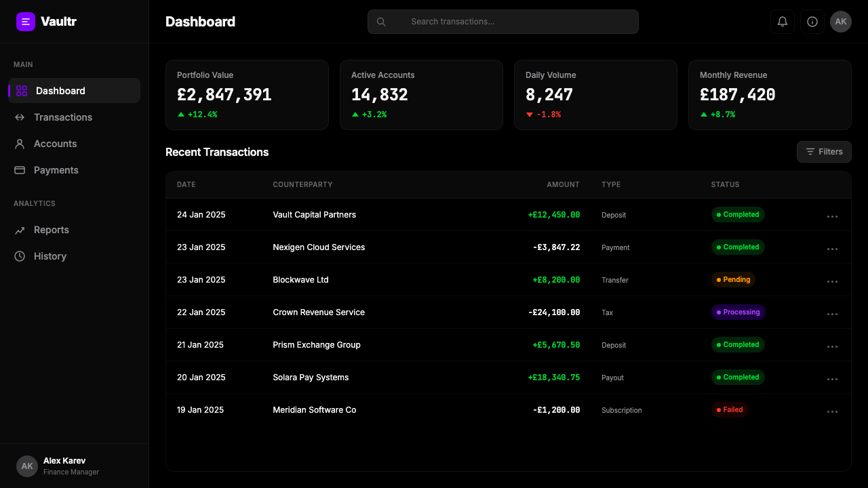Click the Recent Transactions heading
Image resolution: width=868 pixels, height=488 pixels.
(217, 152)
